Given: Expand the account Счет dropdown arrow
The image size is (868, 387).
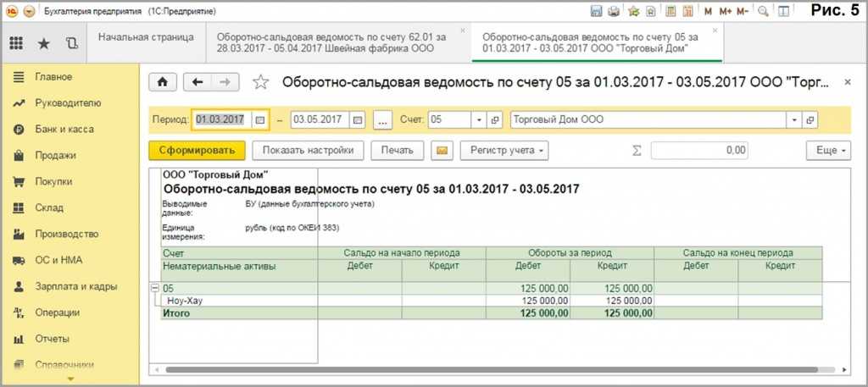Looking at the screenshot, I should (x=480, y=119).
